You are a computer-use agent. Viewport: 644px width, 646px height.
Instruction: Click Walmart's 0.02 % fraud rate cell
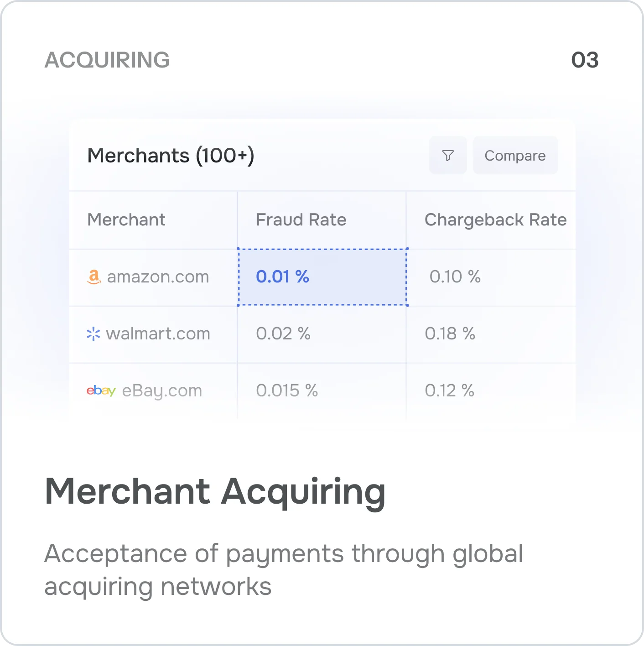[283, 334]
